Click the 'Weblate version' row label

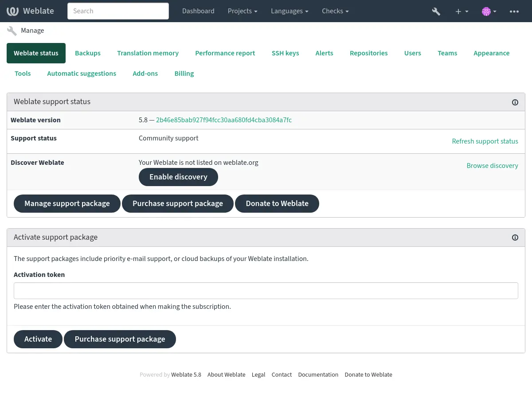coord(35,120)
